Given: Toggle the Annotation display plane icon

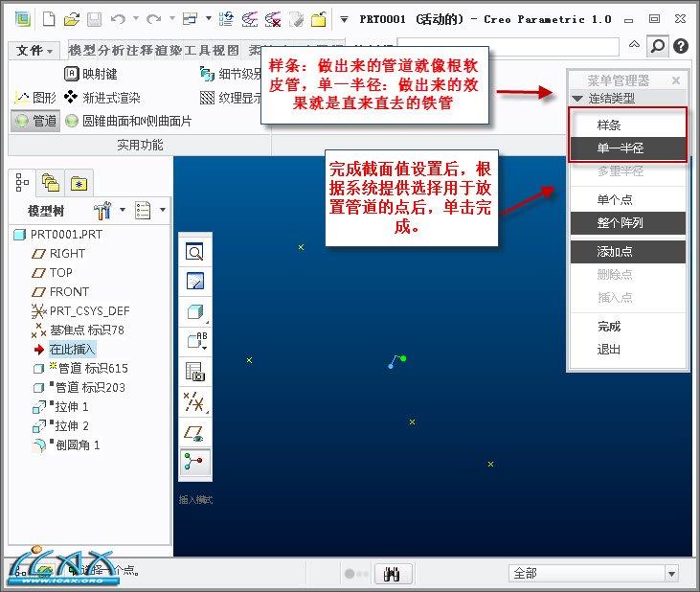Looking at the screenshot, I should coord(194,433).
